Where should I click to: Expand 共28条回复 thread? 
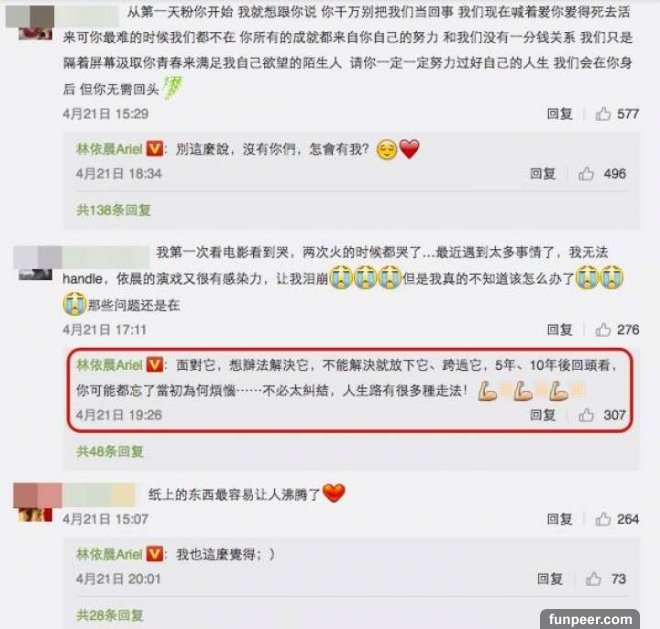110,615
